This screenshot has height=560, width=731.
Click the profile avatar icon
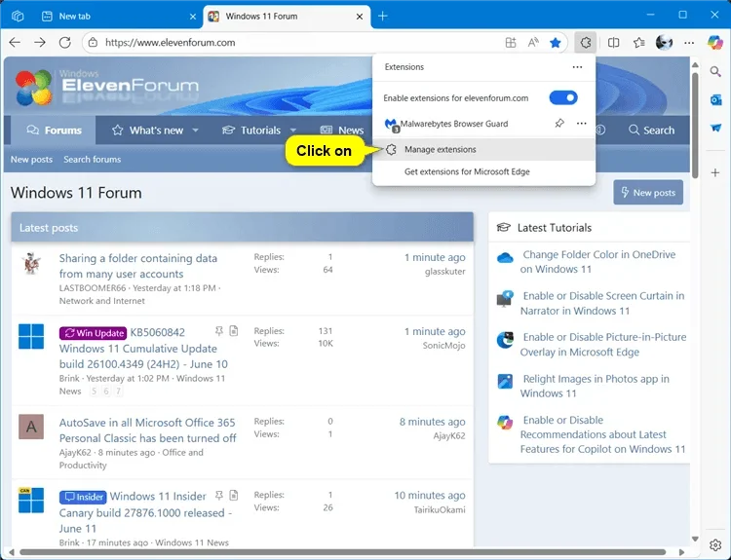click(x=664, y=43)
